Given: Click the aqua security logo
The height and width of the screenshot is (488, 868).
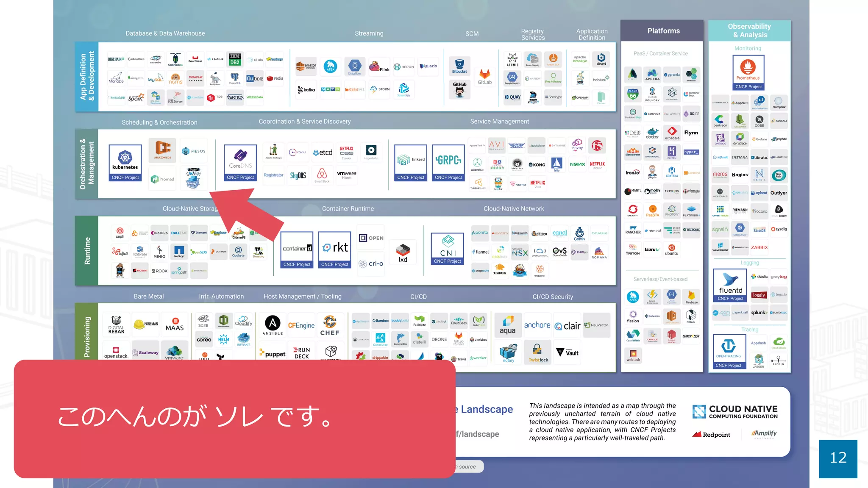Looking at the screenshot, I should (508, 325).
